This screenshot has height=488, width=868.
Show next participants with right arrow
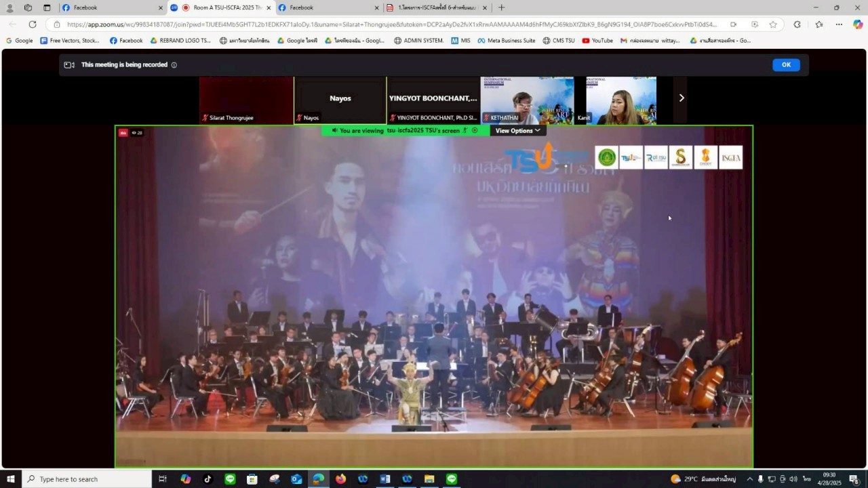click(x=682, y=98)
